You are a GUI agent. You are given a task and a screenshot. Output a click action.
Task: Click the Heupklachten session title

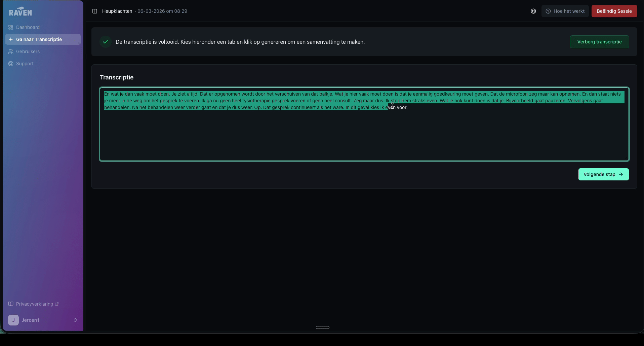pyautogui.click(x=117, y=11)
